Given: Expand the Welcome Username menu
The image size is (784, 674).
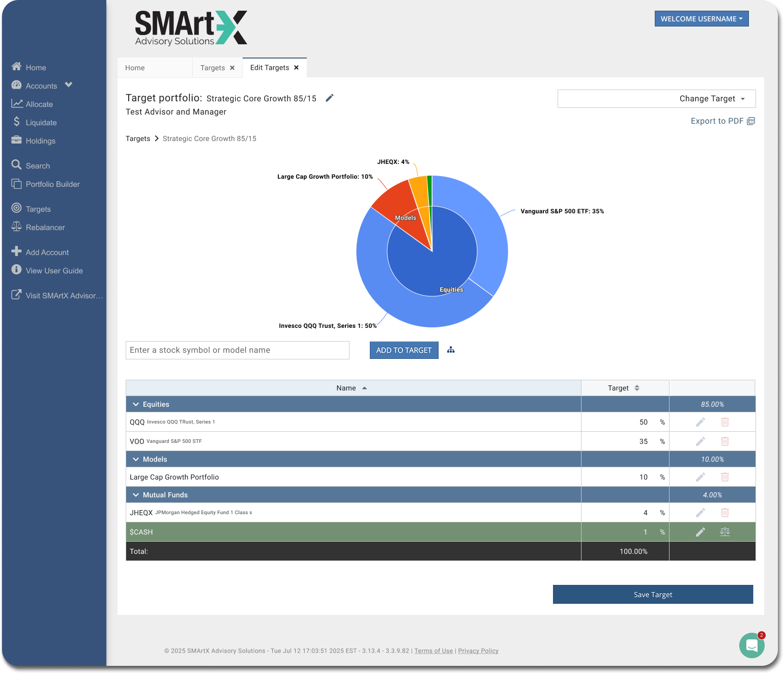Looking at the screenshot, I should tap(701, 19).
